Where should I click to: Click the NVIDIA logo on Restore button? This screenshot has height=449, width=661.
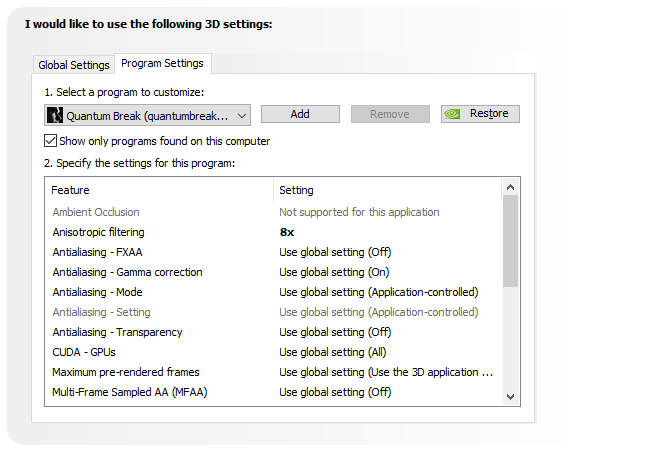[x=454, y=114]
